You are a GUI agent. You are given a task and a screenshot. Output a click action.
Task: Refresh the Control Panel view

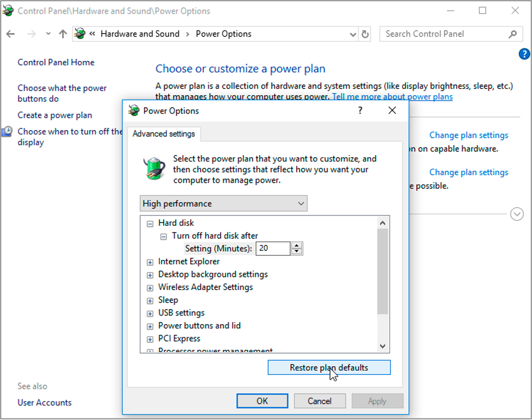365,34
